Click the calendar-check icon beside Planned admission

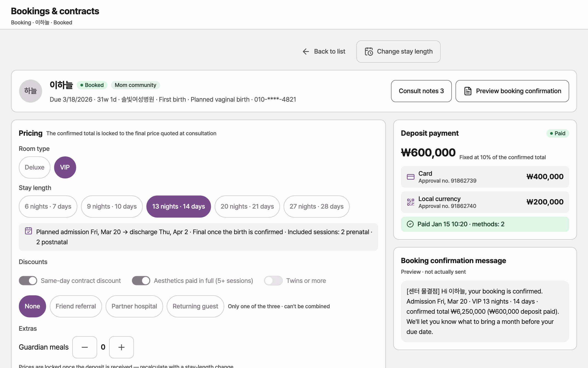pyautogui.click(x=28, y=231)
